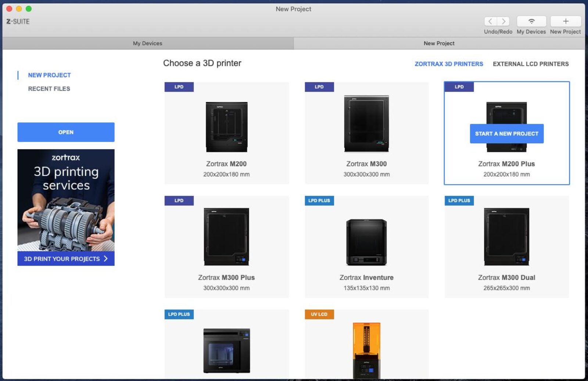
Task: Close the window with red button
Action: point(9,8)
